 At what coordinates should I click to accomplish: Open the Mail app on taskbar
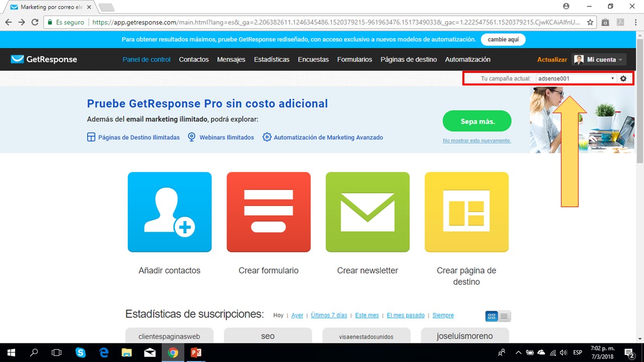[150, 352]
